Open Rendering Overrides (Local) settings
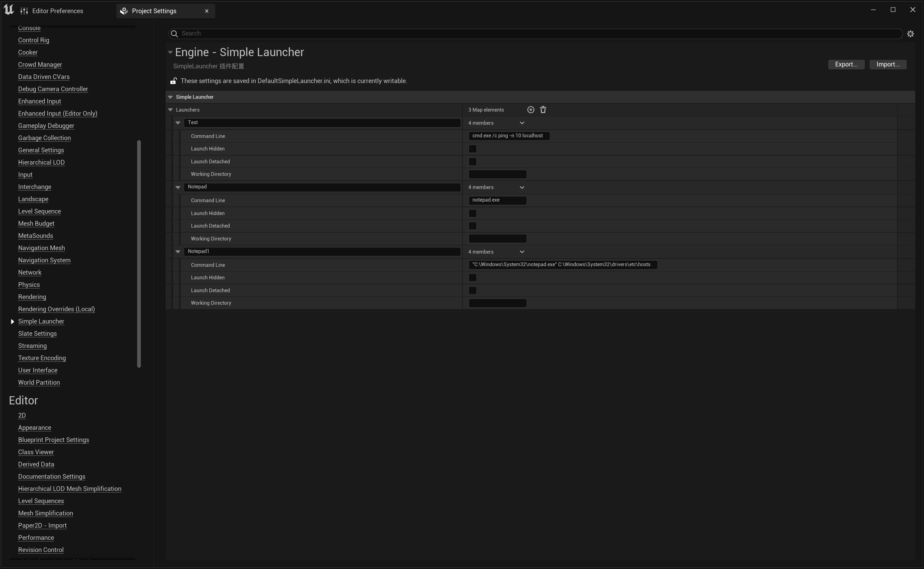 tap(56, 309)
